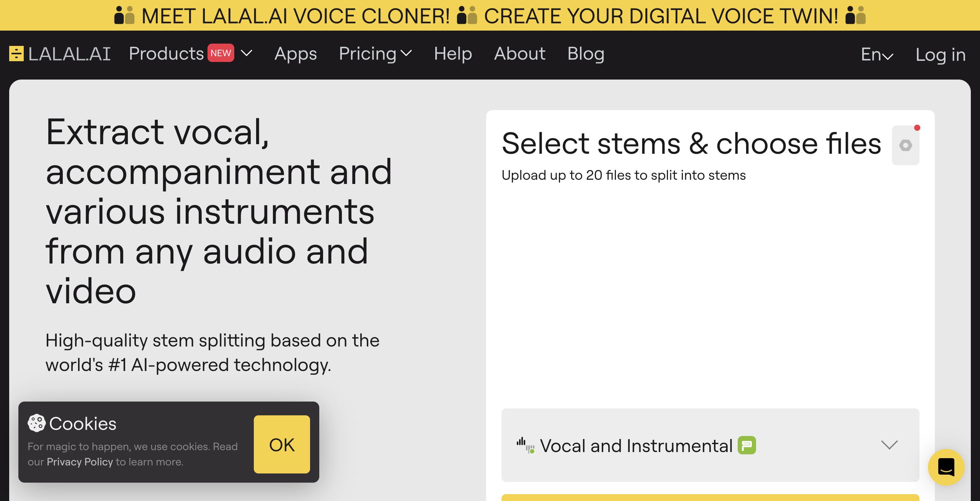980x501 pixels.
Task: Click the Voice Cloner announcement banner
Action: (490, 15)
